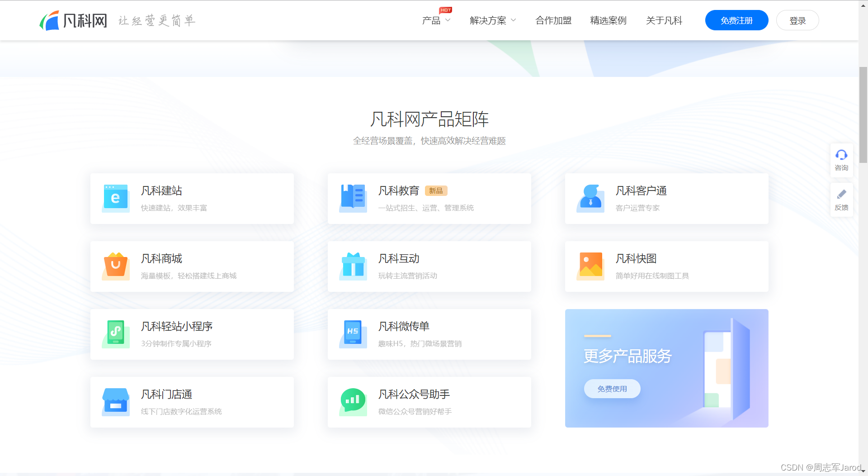The width and height of the screenshot is (868, 476).
Task: Open the 凡科建站 browser window icon
Action: click(116, 198)
